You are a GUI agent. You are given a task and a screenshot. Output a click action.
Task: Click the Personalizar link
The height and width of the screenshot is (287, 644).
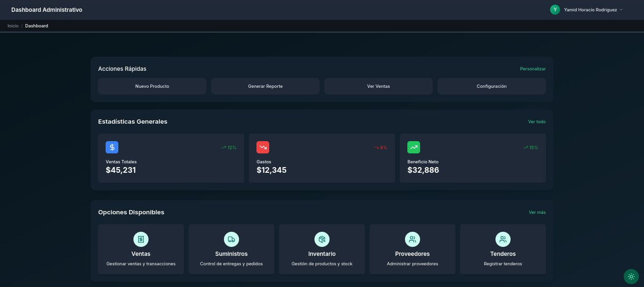533,69
